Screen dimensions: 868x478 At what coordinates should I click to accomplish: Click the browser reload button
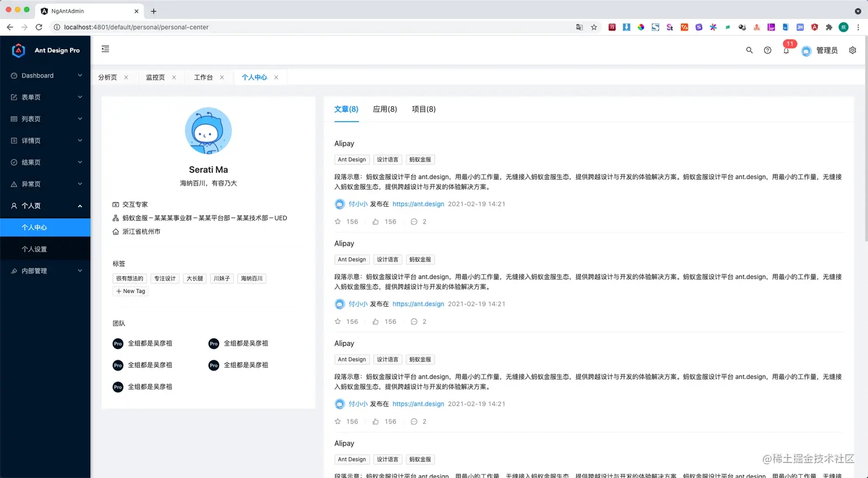click(39, 27)
